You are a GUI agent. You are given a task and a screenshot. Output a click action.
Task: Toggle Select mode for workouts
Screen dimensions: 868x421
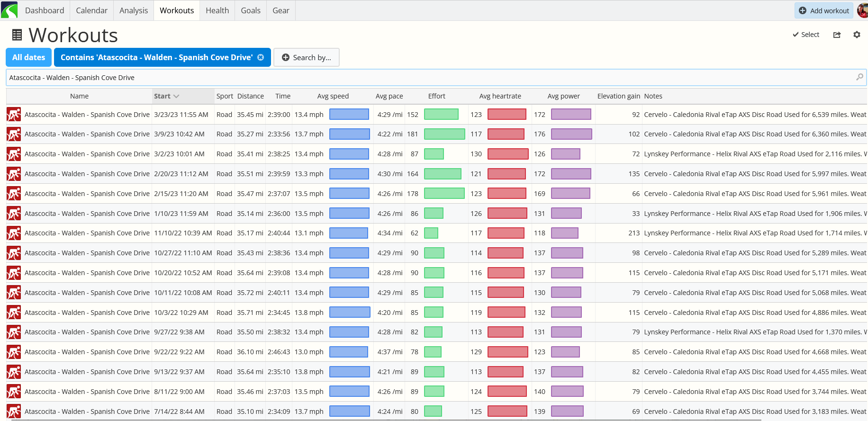click(x=806, y=35)
